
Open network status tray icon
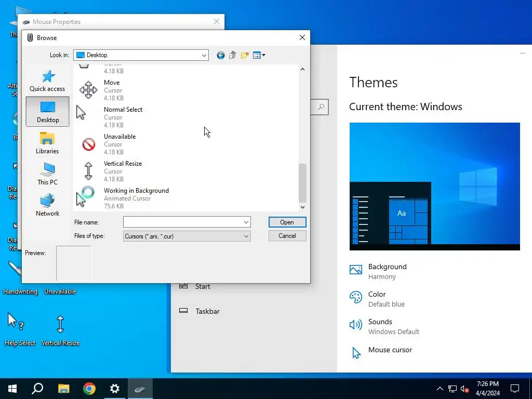(453, 389)
